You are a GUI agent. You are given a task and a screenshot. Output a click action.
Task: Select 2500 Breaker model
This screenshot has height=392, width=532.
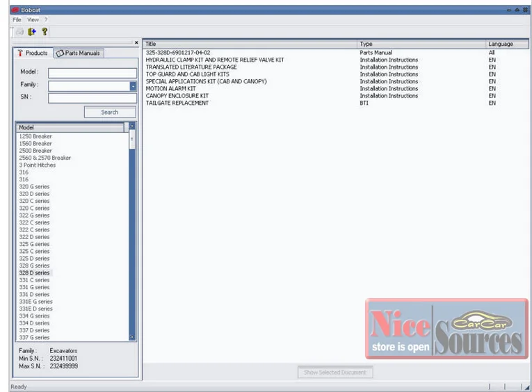click(35, 151)
